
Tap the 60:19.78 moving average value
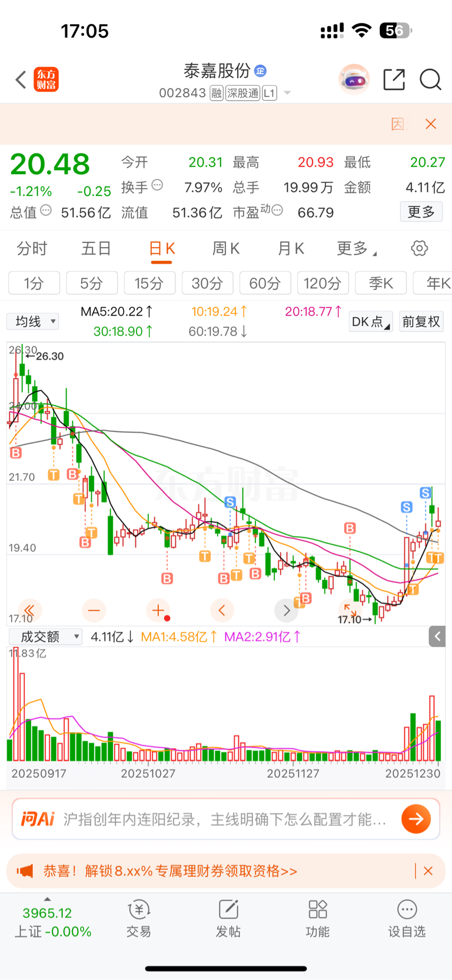[x=218, y=331]
